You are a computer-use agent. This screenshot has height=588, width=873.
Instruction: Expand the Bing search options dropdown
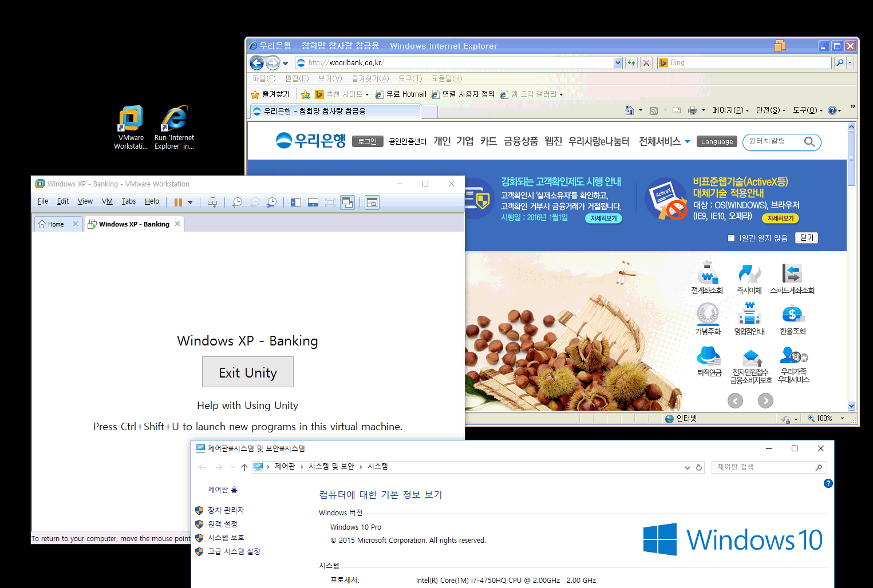click(850, 63)
